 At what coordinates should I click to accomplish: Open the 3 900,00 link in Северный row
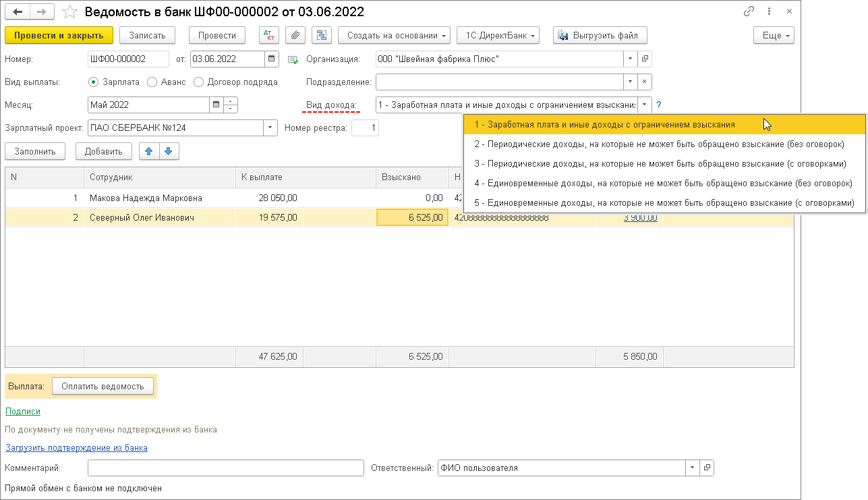click(x=640, y=217)
